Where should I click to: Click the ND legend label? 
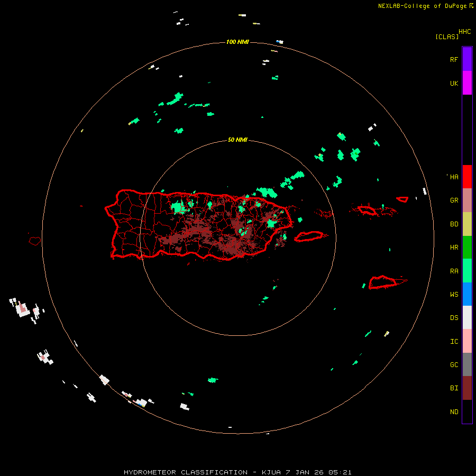point(454,411)
